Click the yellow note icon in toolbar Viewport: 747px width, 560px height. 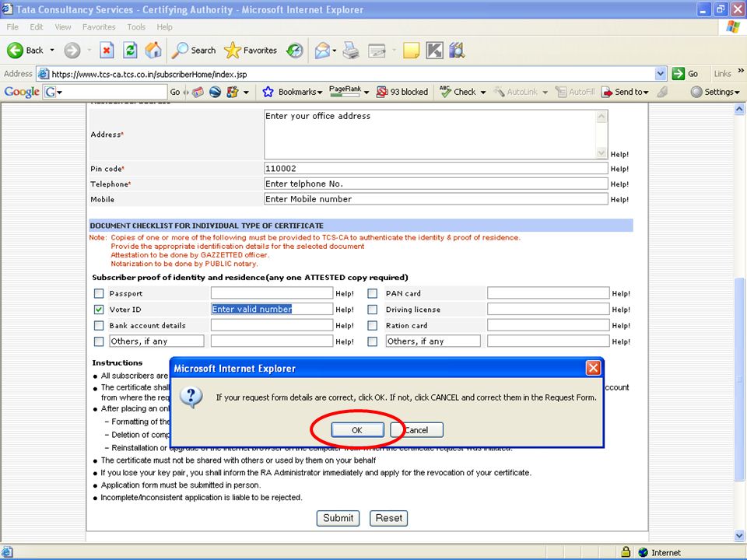(x=411, y=50)
